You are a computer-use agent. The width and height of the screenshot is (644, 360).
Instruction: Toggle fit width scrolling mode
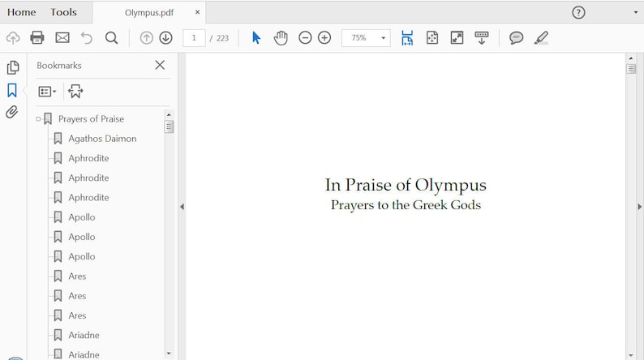[x=407, y=38]
